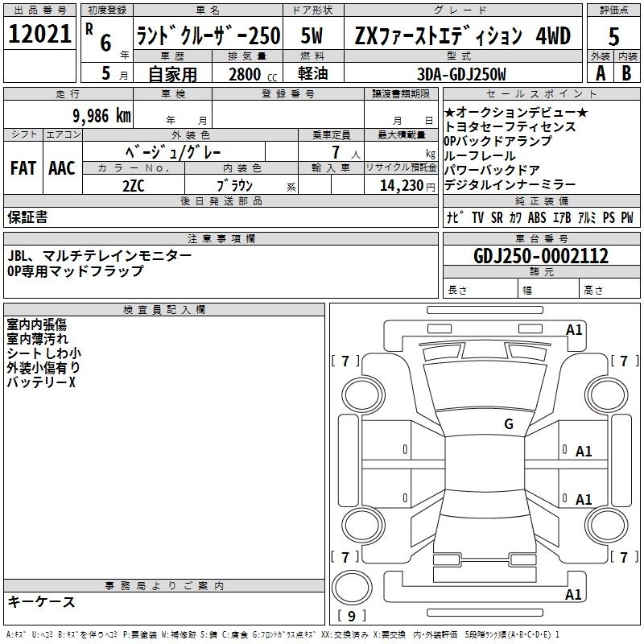The image size is (644, 644).
Task: Select the lot number 12021
Action: (x=39, y=35)
